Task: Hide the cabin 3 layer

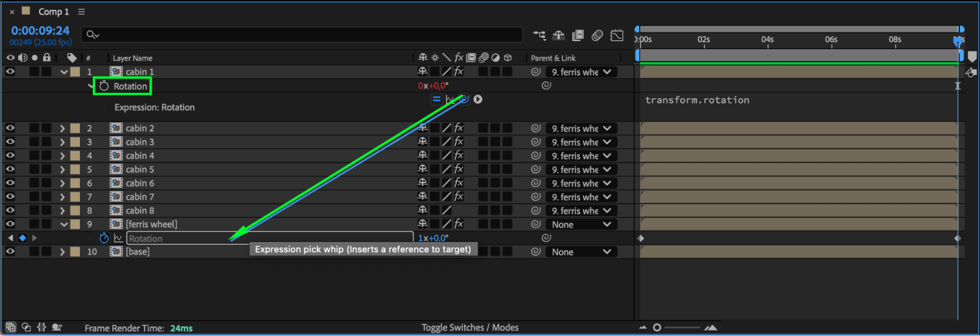Action: click(10, 142)
